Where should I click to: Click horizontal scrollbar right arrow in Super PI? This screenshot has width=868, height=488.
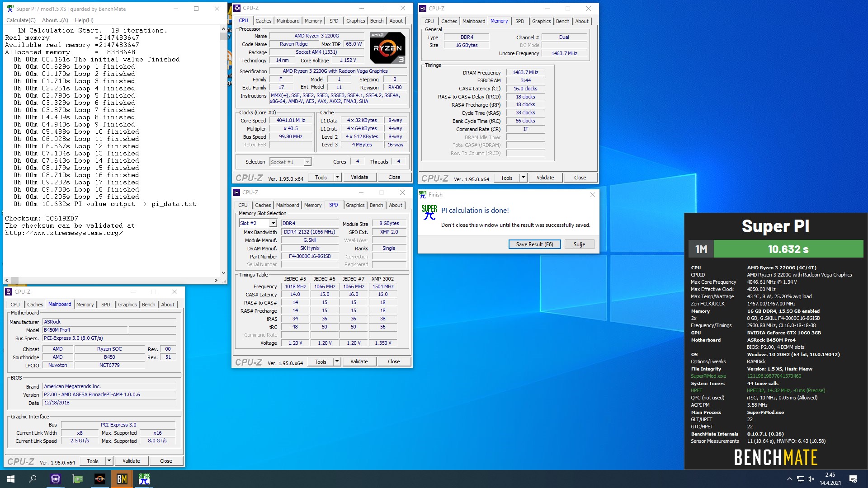pos(216,280)
